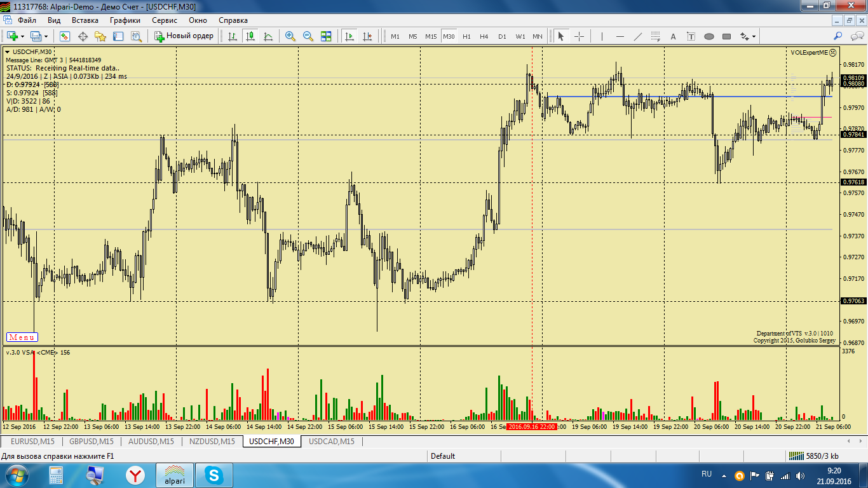This screenshot has width=868, height=488.
Task: Open the Файл menu
Action: pyautogui.click(x=27, y=20)
